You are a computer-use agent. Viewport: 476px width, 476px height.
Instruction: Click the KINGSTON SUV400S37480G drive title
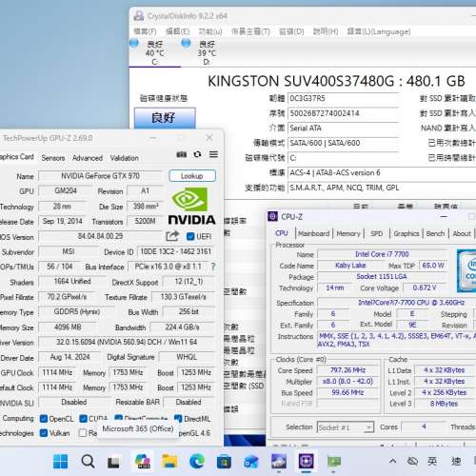(336, 81)
